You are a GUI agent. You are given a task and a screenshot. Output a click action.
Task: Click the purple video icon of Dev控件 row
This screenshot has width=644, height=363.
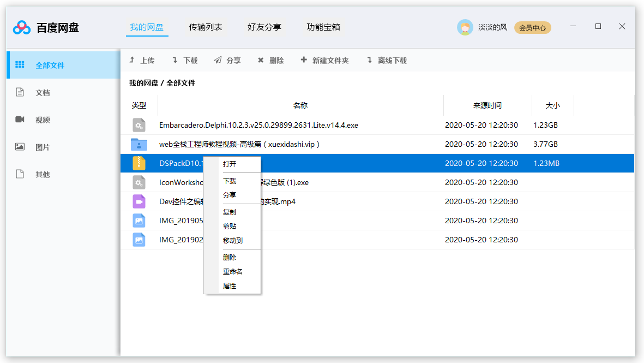coord(139,201)
